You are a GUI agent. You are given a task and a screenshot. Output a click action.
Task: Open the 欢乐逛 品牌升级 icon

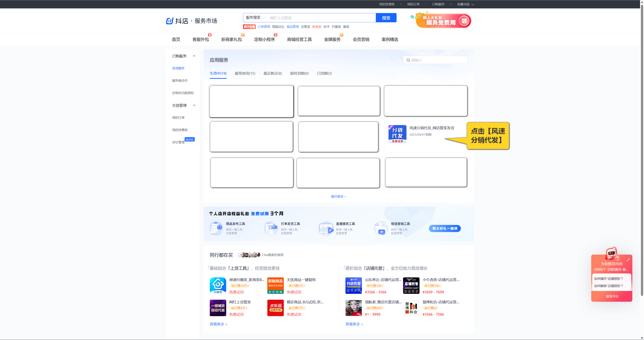click(275, 308)
